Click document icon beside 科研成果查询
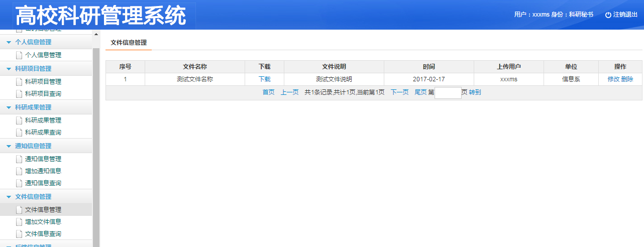This screenshot has height=247, width=644. [x=19, y=133]
